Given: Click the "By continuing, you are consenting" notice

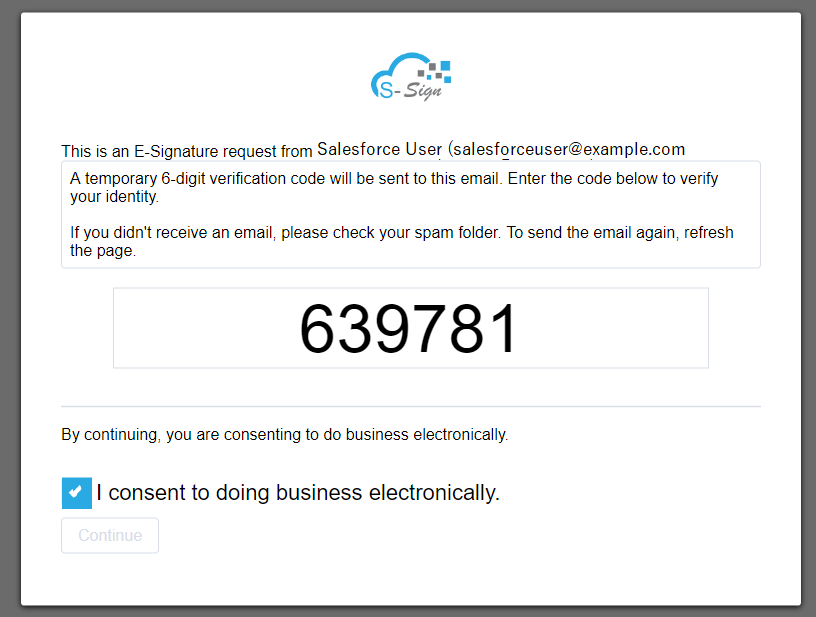Looking at the screenshot, I should [x=285, y=434].
